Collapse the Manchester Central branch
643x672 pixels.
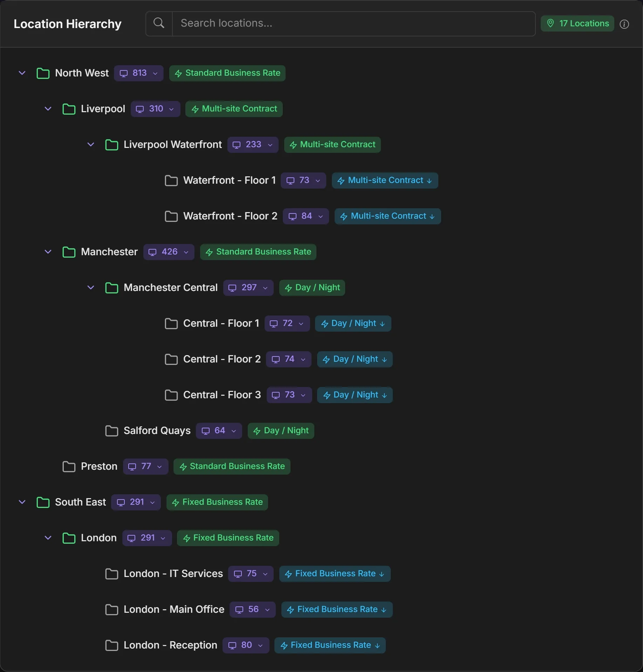coord(91,287)
